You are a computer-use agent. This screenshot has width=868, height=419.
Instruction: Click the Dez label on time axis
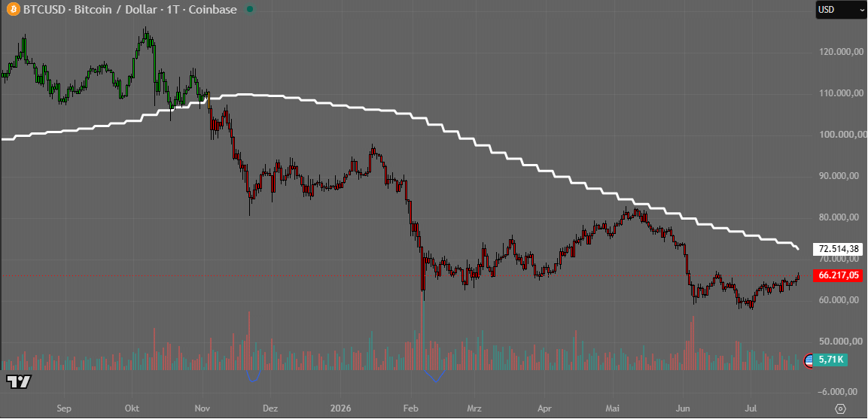(x=270, y=409)
